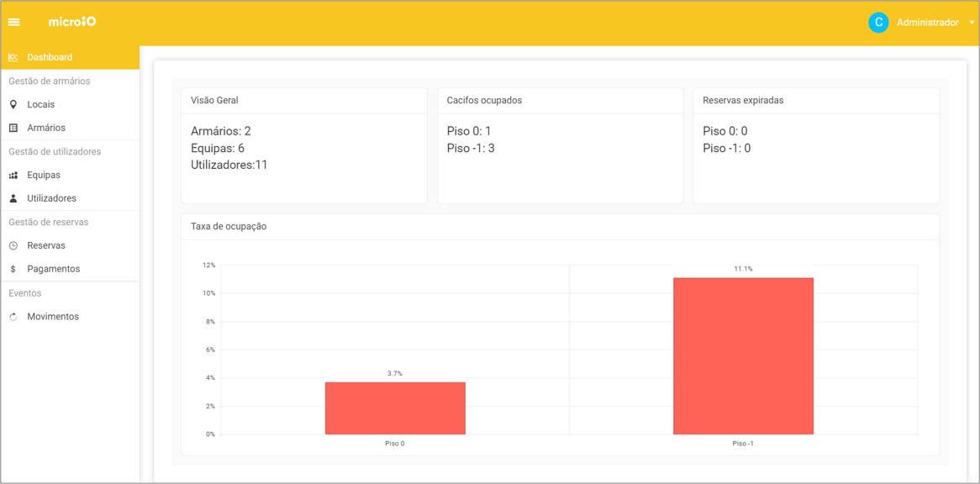Click the Dashboard chart icon

click(x=13, y=57)
